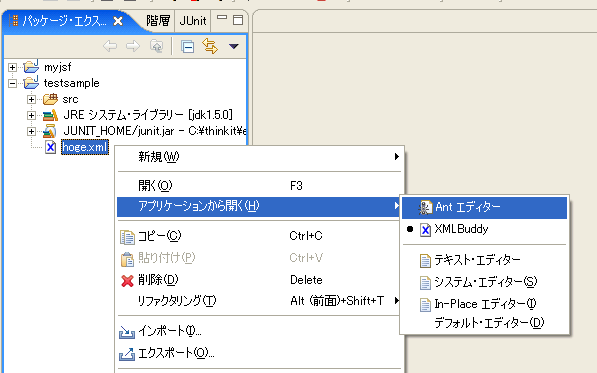Switch to the JUnit tab
The image size is (597, 373).
pos(193,21)
